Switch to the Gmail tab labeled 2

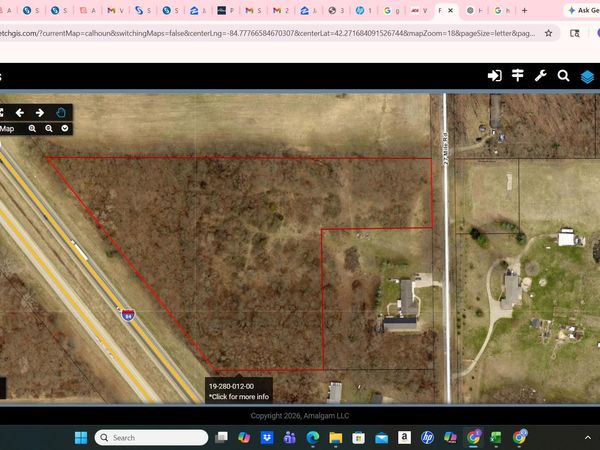tap(280, 11)
